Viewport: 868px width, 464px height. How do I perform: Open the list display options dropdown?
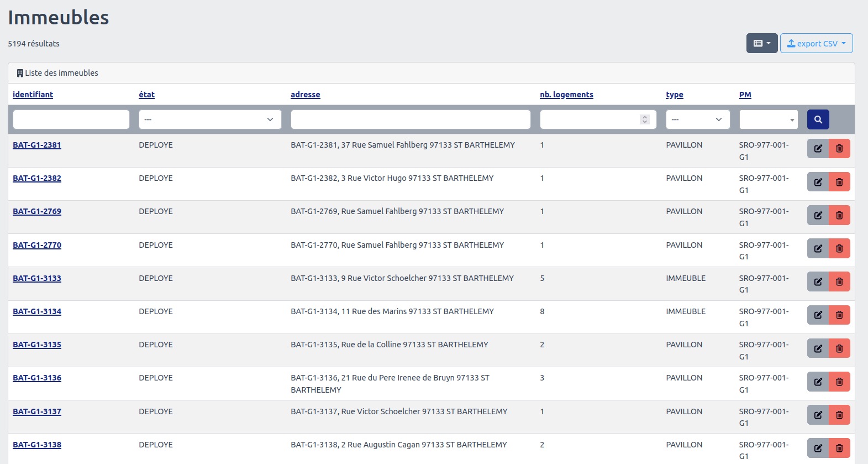(761, 43)
